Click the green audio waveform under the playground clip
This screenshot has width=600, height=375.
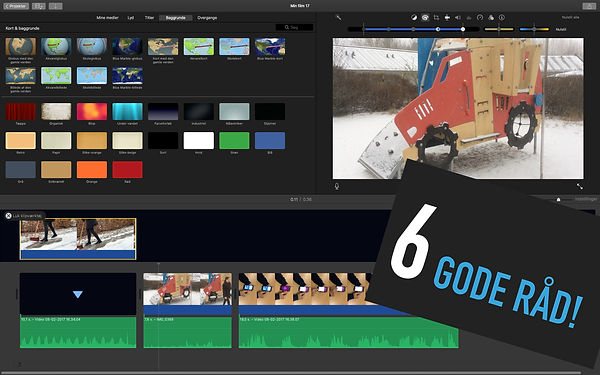point(188,332)
